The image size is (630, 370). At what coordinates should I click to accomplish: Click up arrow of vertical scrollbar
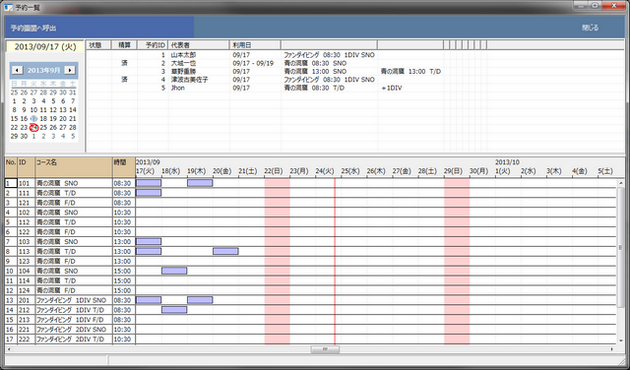tap(620, 182)
